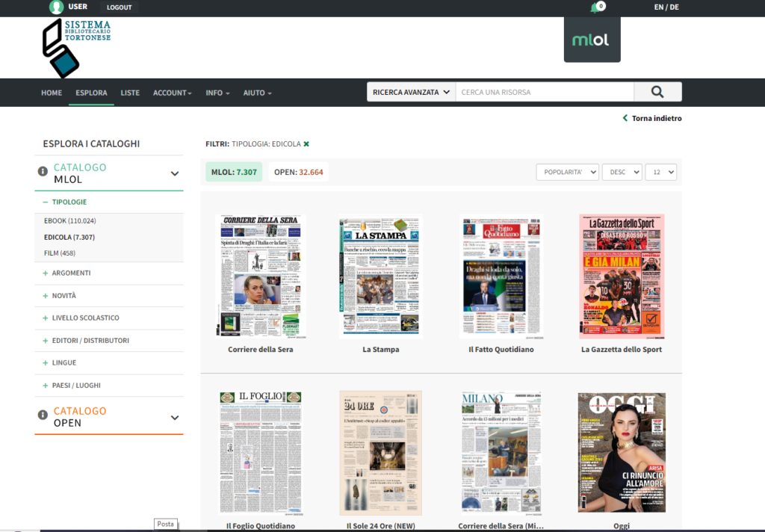Click the LOGOUT button

click(x=118, y=7)
